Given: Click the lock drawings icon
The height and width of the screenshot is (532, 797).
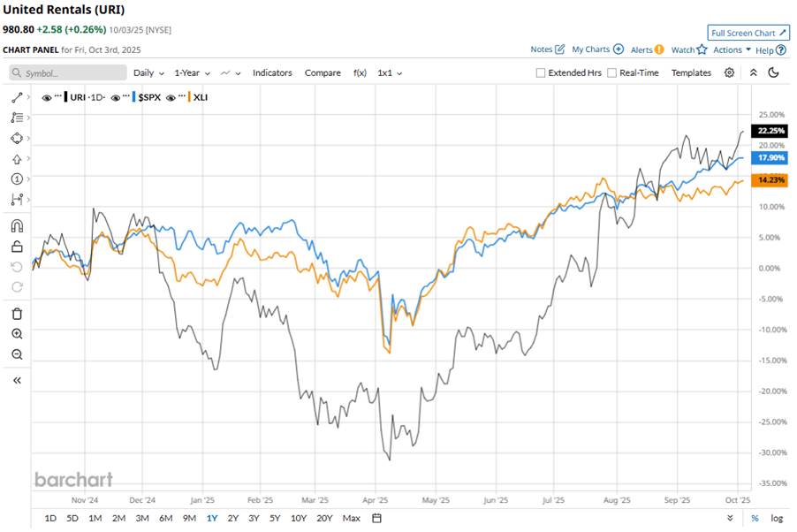Looking at the screenshot, I should pos(17,247).
